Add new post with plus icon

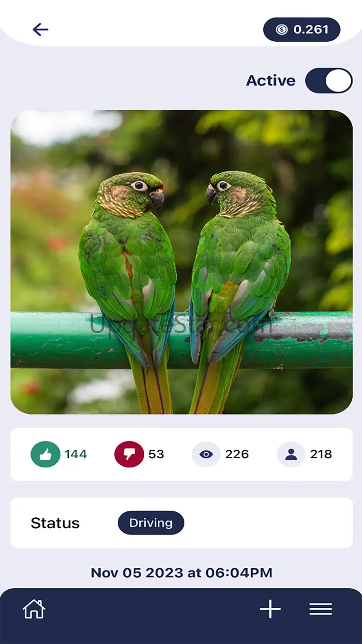[x=271, y=609]
